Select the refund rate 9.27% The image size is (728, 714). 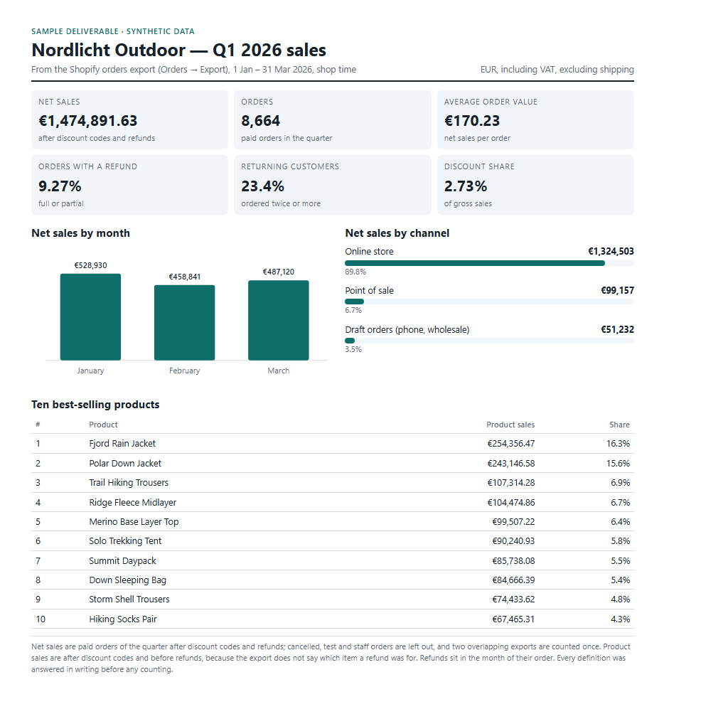pos(60,186)
